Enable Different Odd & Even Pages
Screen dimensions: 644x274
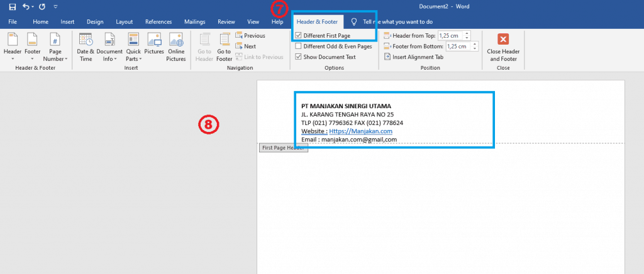pyautogui.click(x=298, y=47)
